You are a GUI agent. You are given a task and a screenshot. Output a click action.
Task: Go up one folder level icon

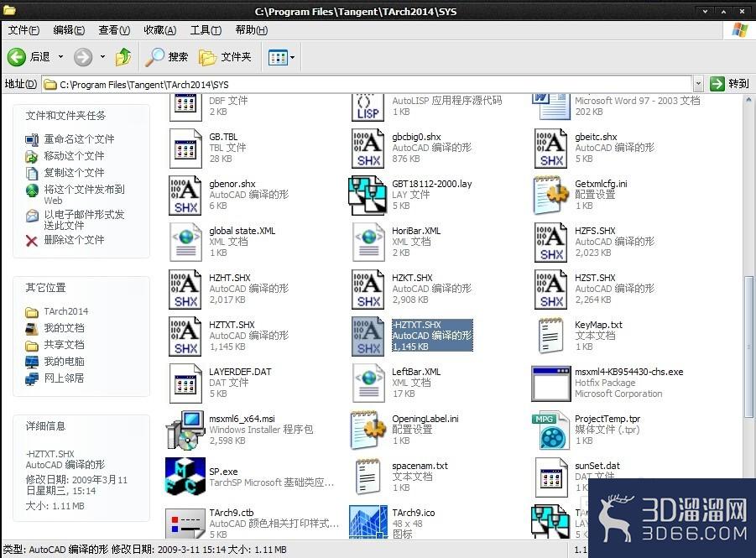click(x=123, y=57)
